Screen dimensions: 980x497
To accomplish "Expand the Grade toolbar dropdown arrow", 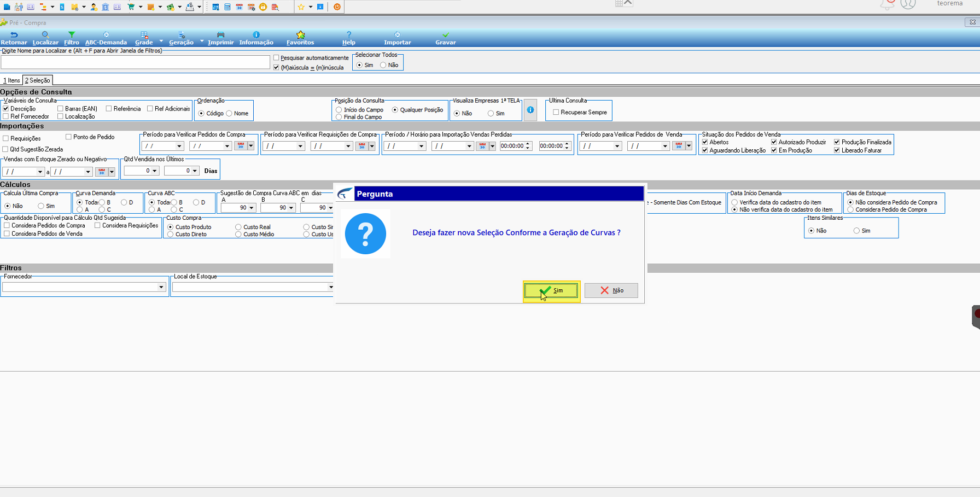I will 161,41.
